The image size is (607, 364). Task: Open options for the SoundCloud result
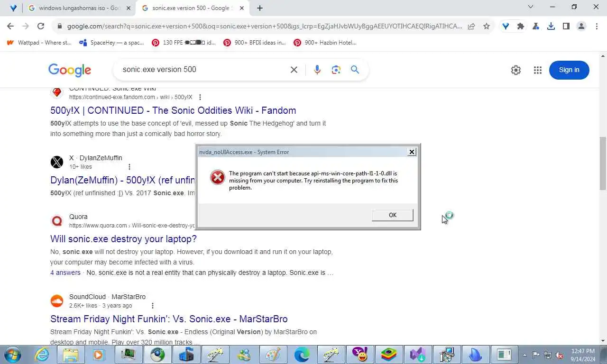[152, 306]
